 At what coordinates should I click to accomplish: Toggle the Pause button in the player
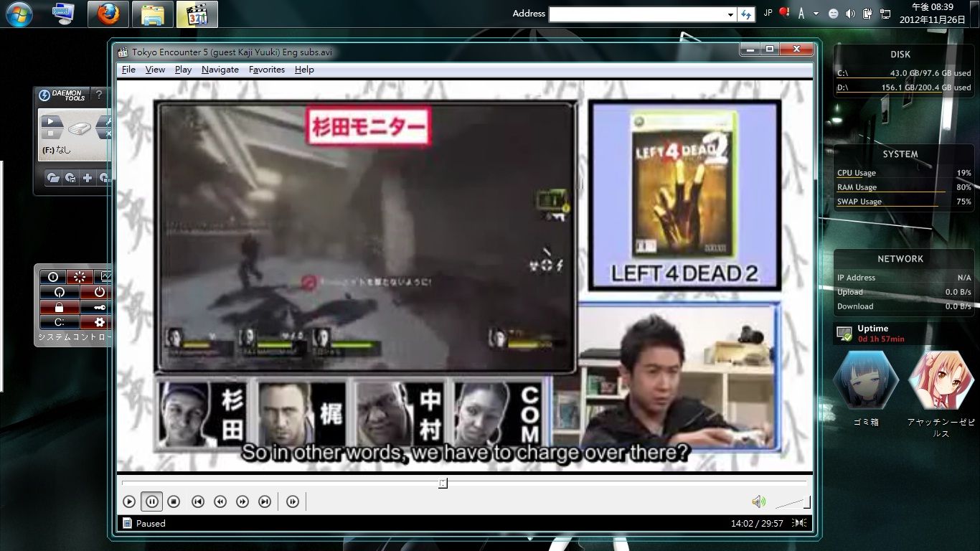click(151, 502)
